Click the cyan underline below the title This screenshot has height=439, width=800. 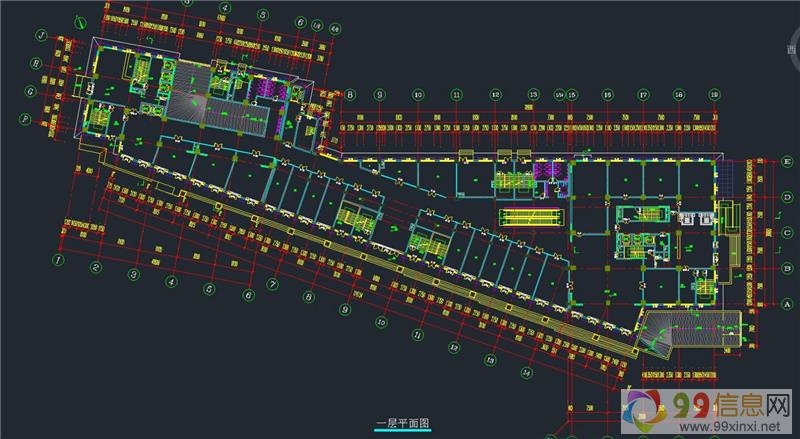401,431
